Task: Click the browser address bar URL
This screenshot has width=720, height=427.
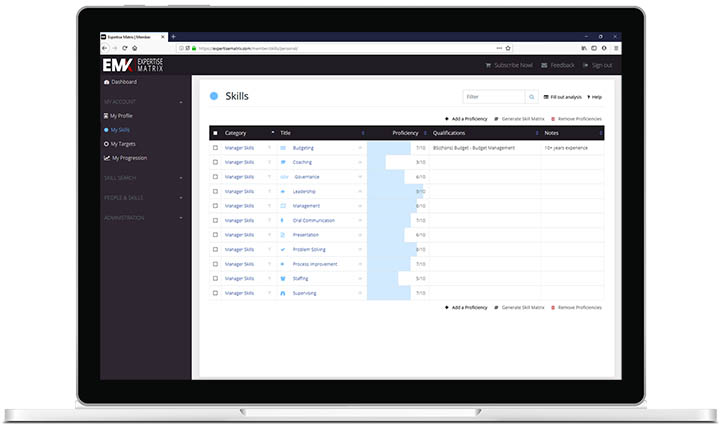Action: point(248,48)
